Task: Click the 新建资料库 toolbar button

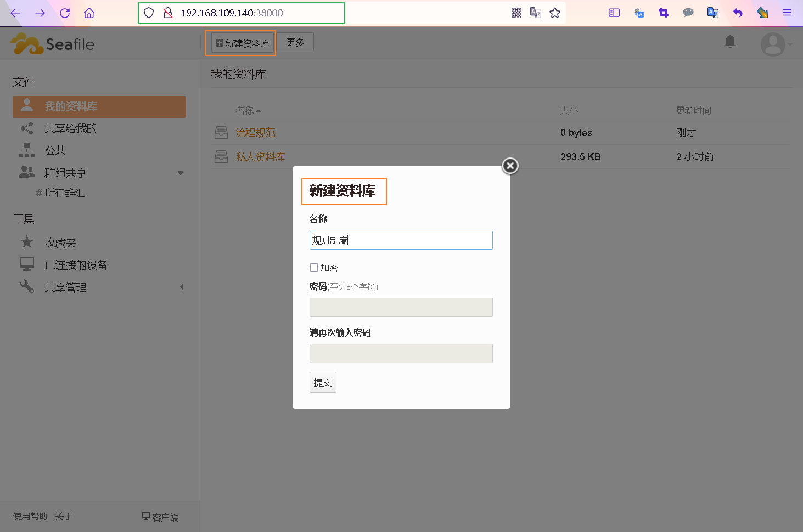Action: (x=242, y=43)
